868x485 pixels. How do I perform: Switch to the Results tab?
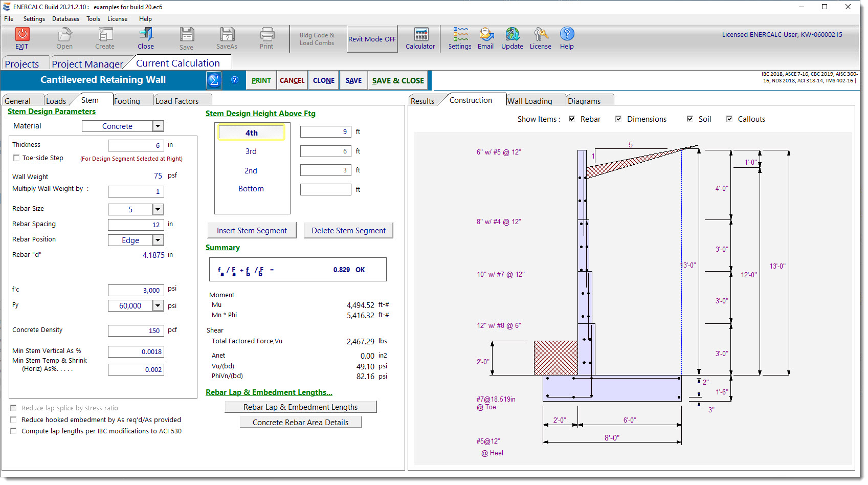click(422, 101)
